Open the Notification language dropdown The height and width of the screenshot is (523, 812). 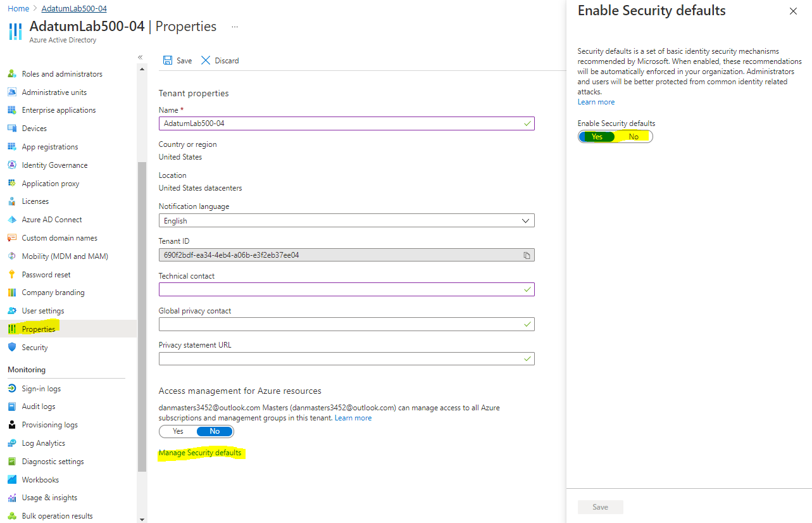click(x=525, y=220)
